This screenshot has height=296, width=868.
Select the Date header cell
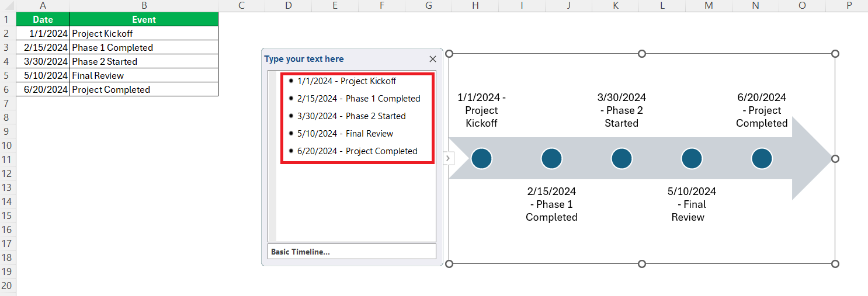tap(43, 19)
